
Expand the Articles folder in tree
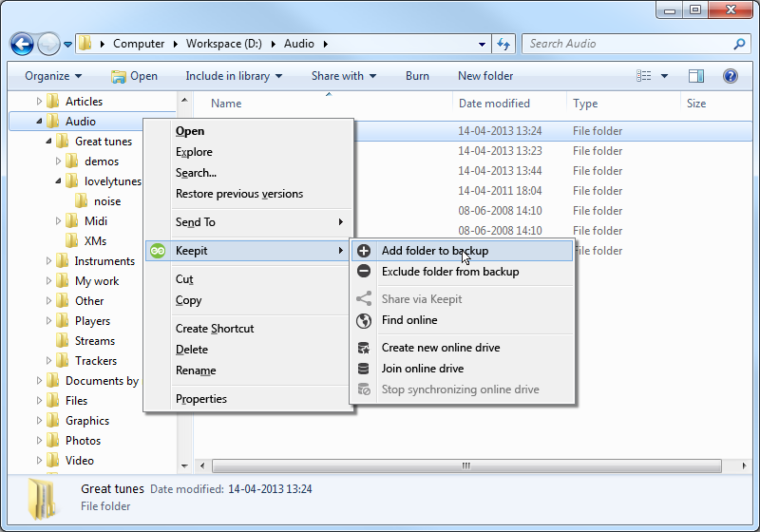[x=39, y=102]
